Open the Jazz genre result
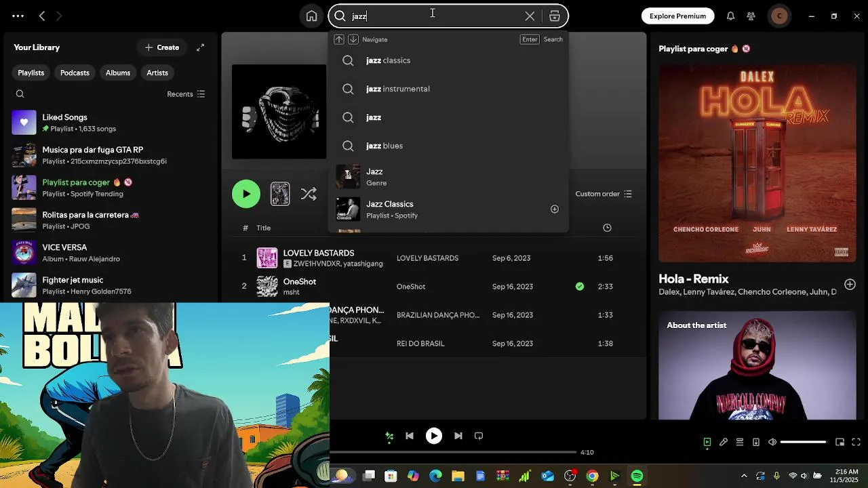This screenshot has width=868, height=488. pos(448,177)
